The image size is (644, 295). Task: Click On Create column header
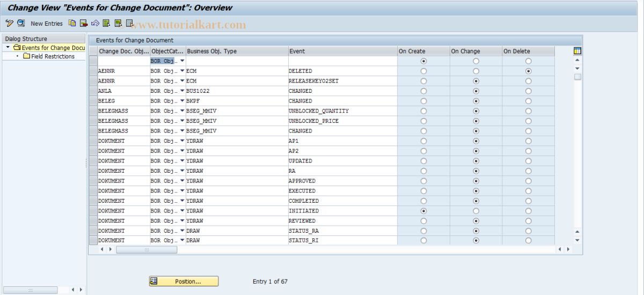point(423,51)
